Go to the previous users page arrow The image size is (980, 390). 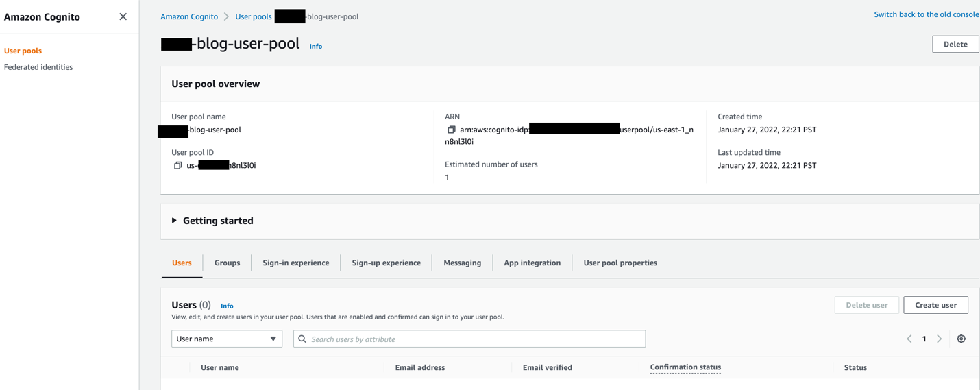point(909,339)
